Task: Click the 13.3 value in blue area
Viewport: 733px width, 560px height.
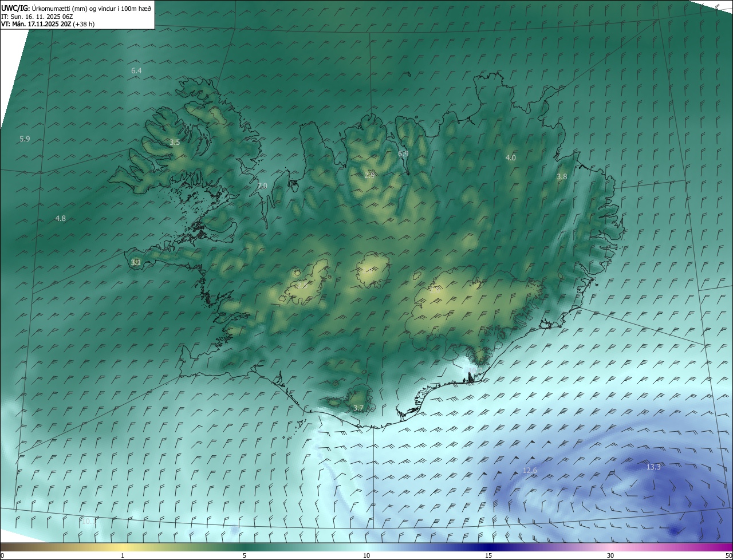Action: coord(653,467)
